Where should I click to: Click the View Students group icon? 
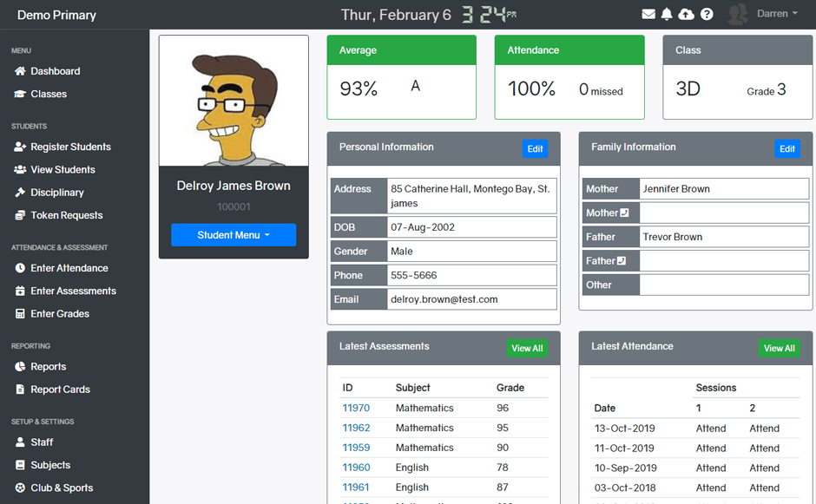(x=20, y=169)
